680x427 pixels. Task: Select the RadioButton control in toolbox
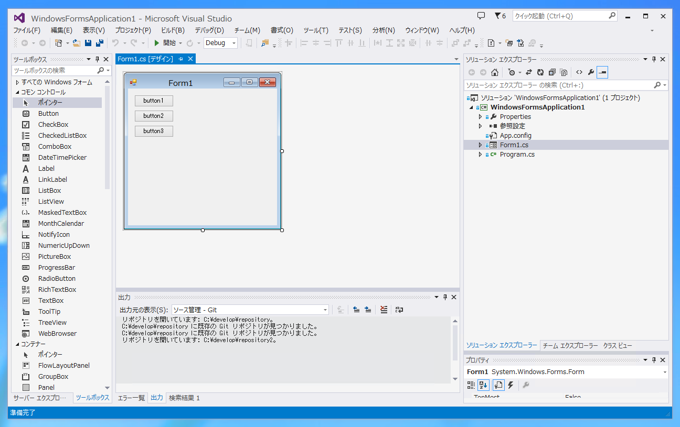[x=57, y=278]
